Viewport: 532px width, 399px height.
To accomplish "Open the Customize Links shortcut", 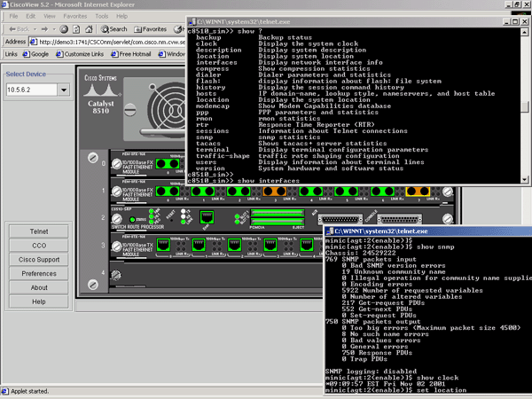I will pos(80,54).
